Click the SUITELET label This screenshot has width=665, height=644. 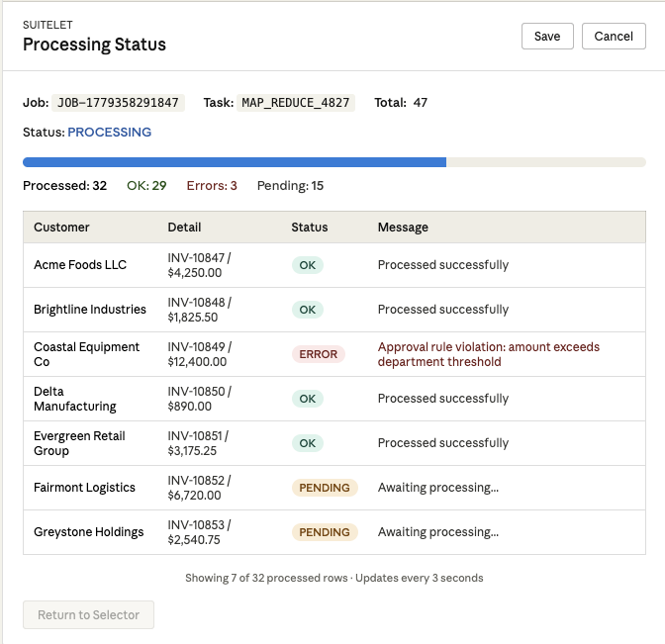coord(47,25)
